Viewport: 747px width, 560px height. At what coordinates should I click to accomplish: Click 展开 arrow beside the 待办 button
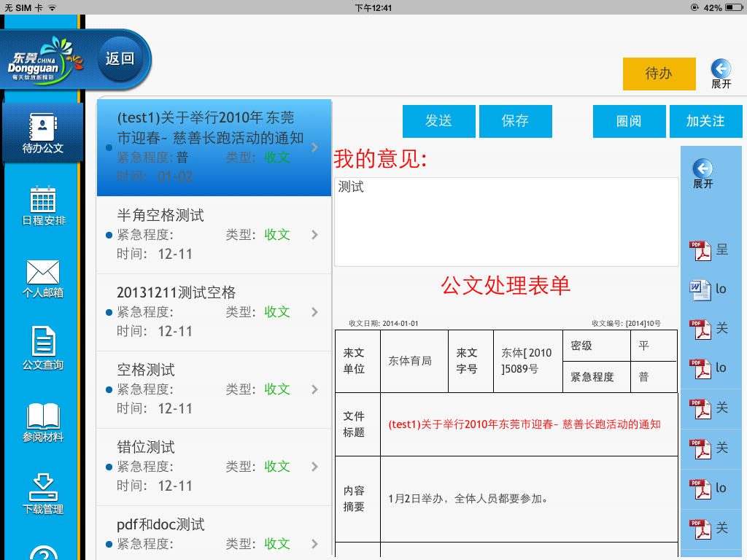pyautogui.click(x=721, y=74)
